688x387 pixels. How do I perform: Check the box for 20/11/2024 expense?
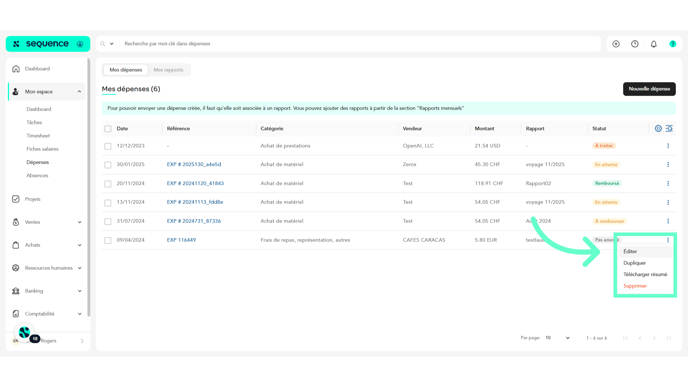point(108,184)
